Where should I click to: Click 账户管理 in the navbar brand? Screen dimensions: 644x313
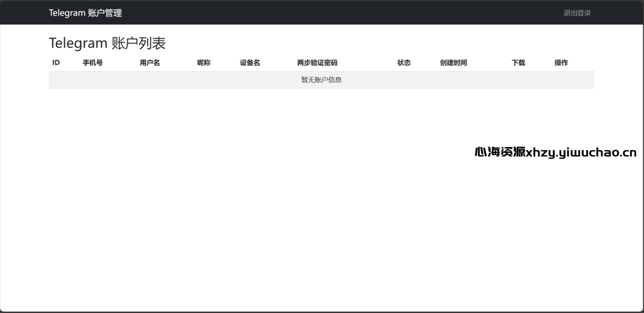coord(105,13)
